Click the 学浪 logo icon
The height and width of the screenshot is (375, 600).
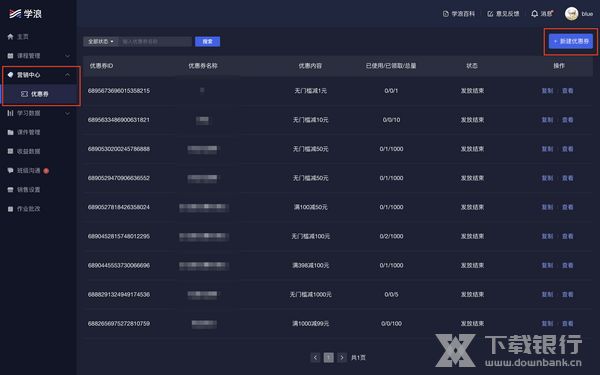(15, 14)
